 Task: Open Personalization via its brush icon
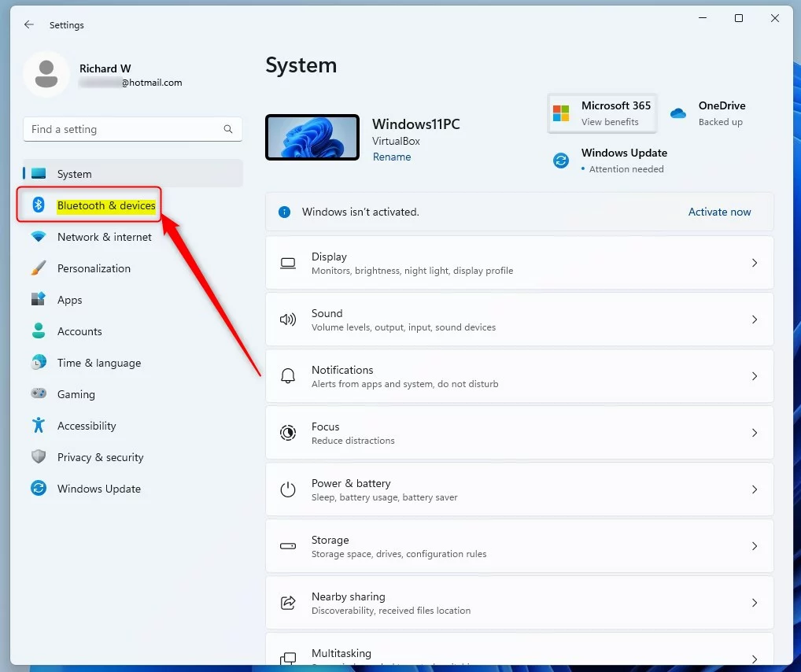39,268
